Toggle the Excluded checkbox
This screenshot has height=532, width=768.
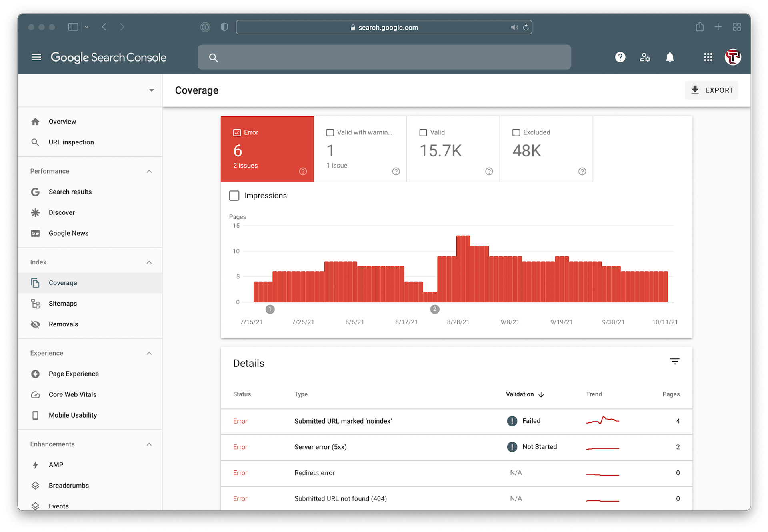516,132
